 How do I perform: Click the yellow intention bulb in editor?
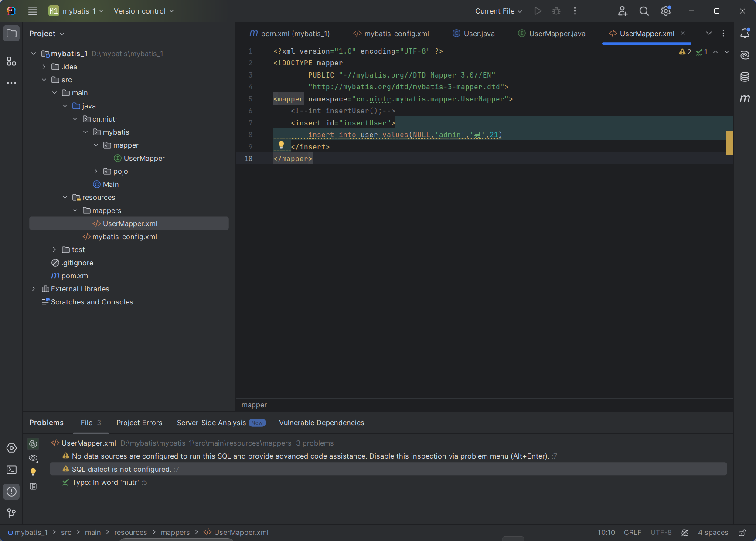click(281, 145)
